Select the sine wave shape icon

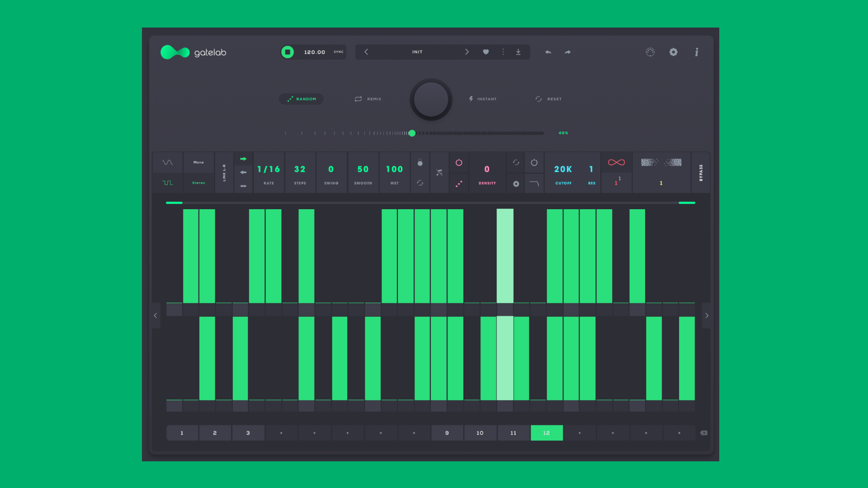167,162
